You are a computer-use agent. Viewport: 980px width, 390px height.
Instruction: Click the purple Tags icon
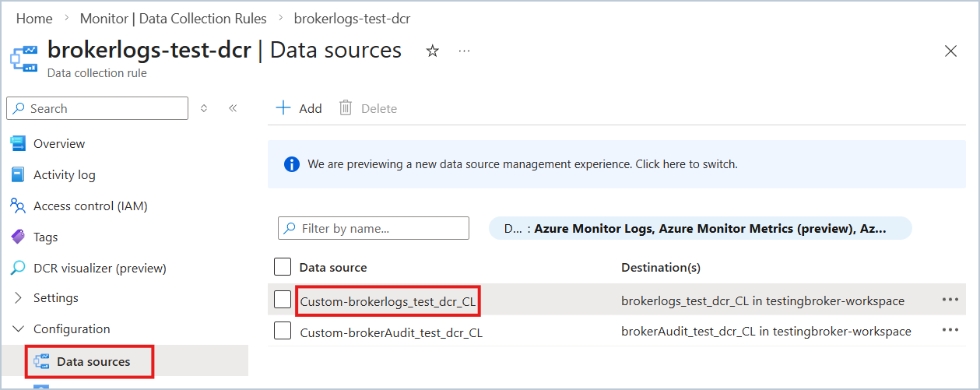point(18,237)
